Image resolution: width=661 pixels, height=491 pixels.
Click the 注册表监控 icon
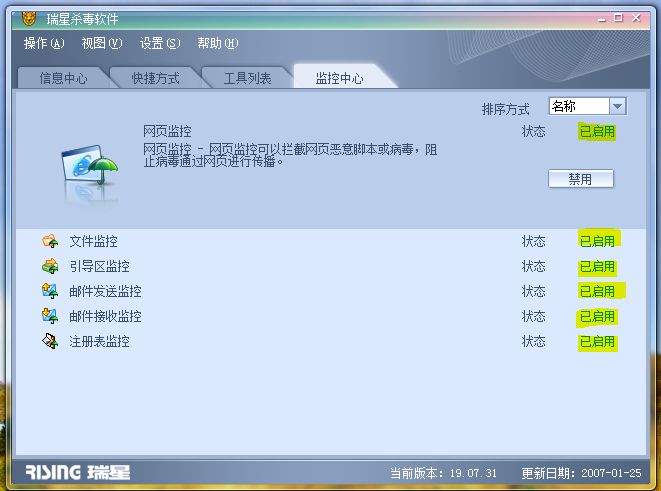point(50,341)
